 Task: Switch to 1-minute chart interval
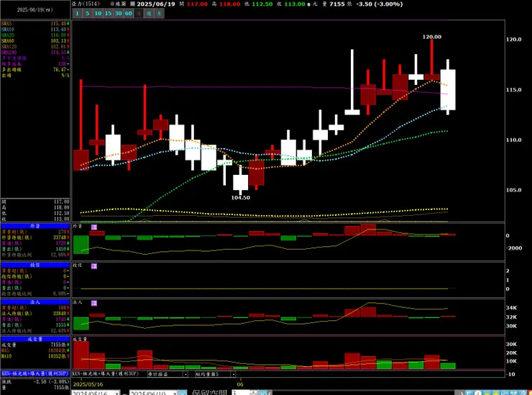[x=78, y=14]
